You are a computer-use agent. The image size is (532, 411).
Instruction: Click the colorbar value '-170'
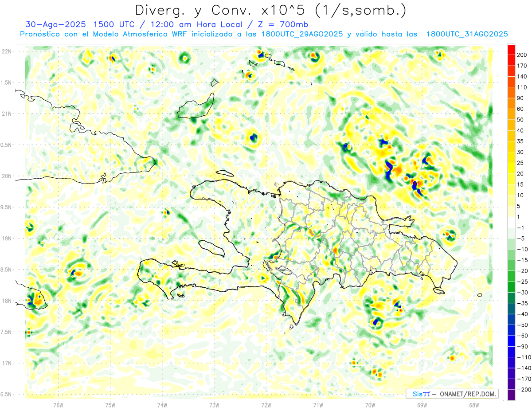(524, 379)
